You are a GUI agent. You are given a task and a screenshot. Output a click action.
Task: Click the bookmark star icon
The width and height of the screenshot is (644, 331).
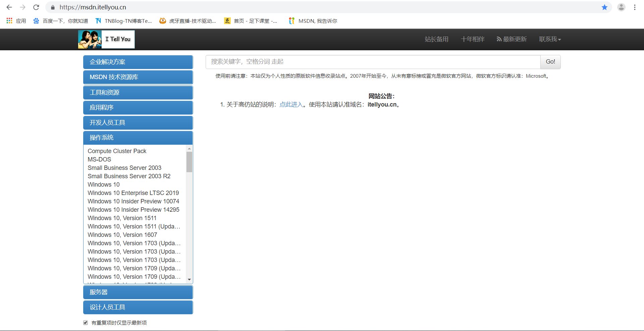tap(604, 7)
